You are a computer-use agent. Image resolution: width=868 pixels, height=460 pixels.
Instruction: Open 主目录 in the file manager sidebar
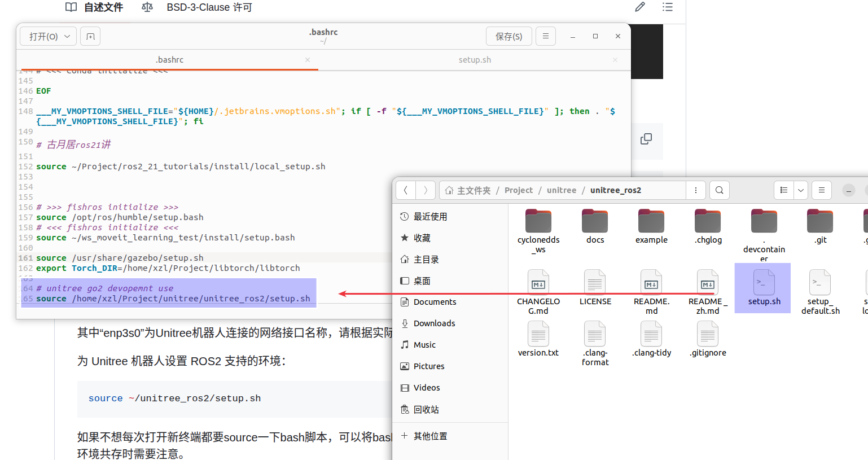click(450, 260)
